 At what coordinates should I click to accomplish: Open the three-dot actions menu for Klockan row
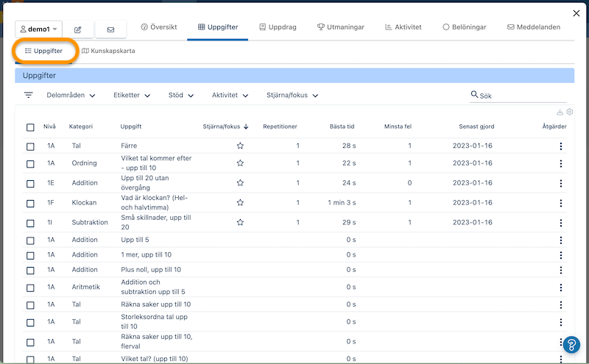point(561,202)
